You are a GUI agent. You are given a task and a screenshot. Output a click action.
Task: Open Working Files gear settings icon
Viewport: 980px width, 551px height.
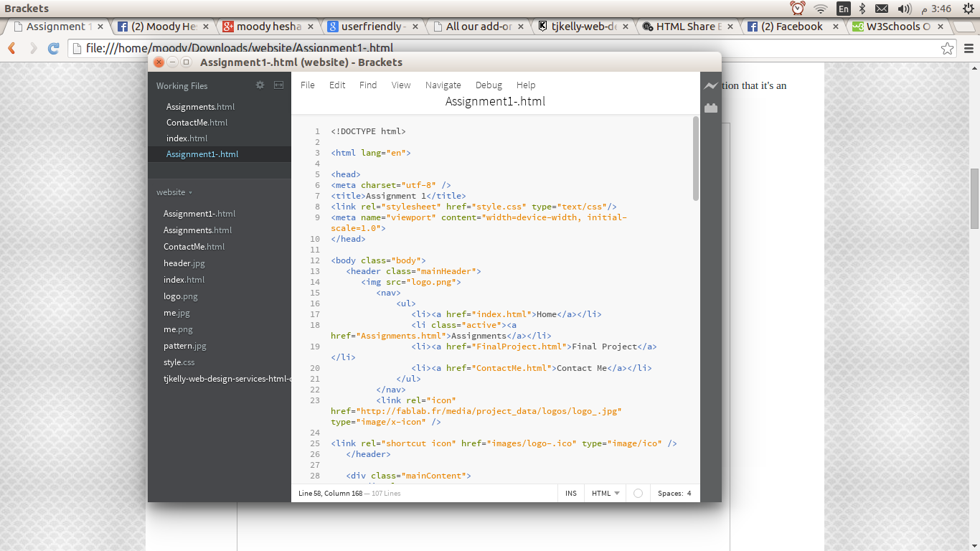pos(260,85)
